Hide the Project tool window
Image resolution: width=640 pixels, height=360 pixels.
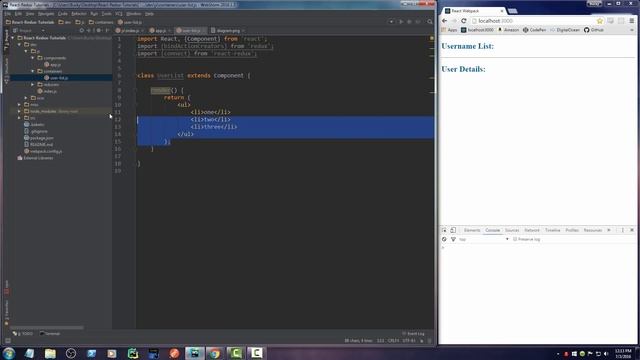(107, 31)
